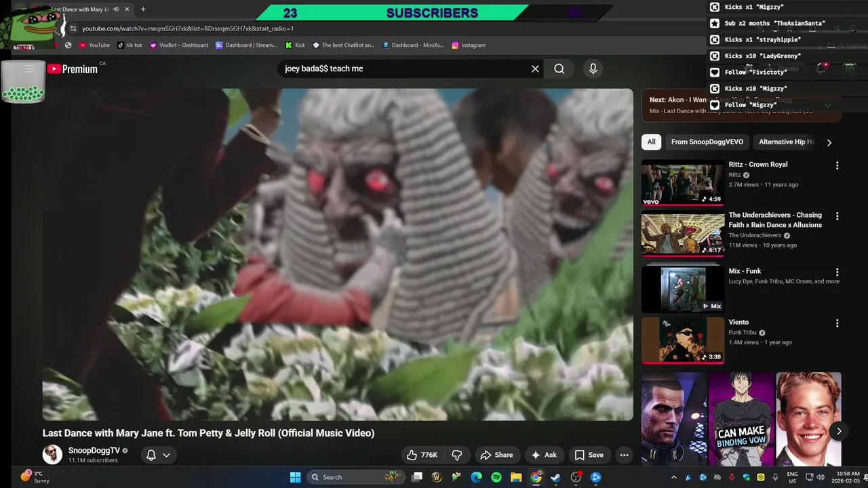Viewport: 868px width, 488px height.
Task: Save video to a playlist
Action: tap(589, 455)
